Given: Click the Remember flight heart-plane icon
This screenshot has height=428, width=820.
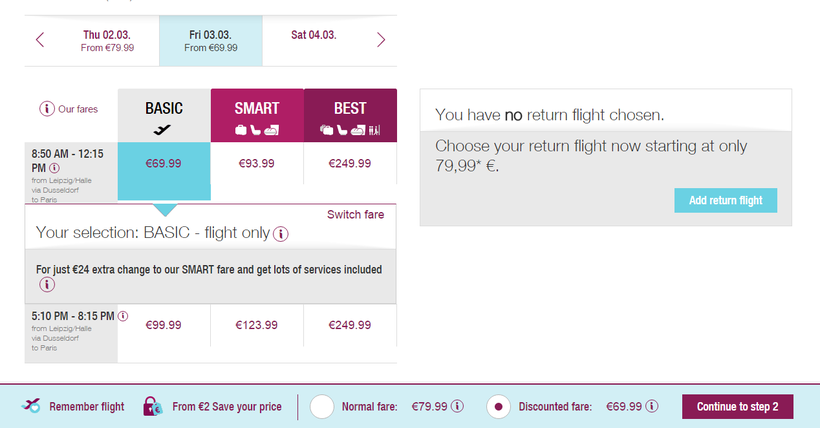Looking at the screenshot, I should tap(30, 406).
